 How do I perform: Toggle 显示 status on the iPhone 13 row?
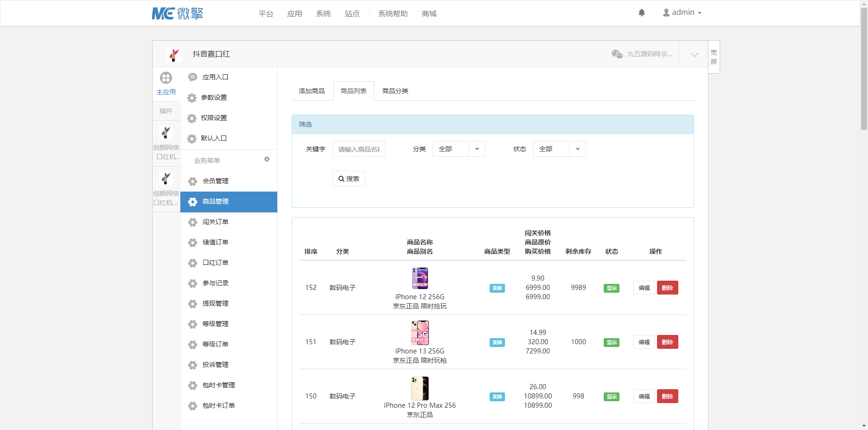click(x=611, y=342)
